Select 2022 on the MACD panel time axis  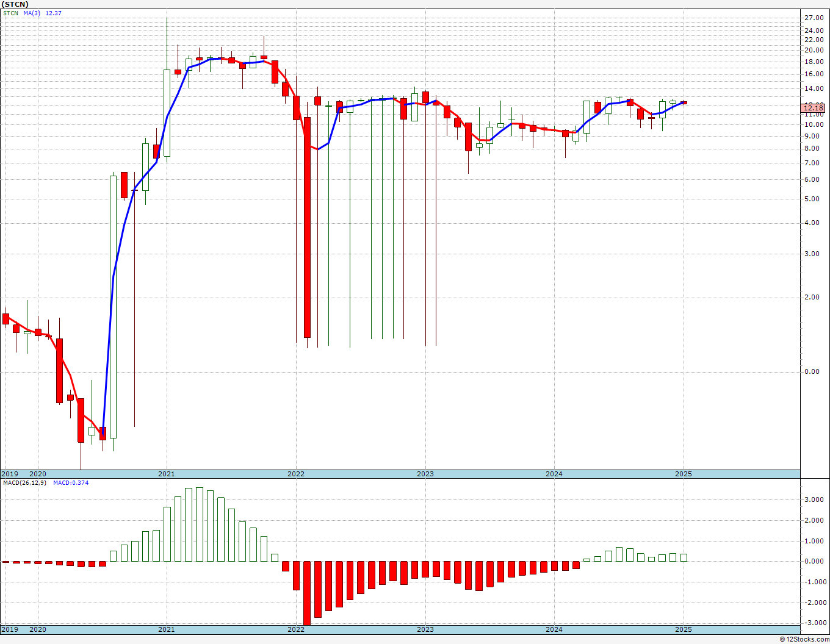[x=296, y=629]
